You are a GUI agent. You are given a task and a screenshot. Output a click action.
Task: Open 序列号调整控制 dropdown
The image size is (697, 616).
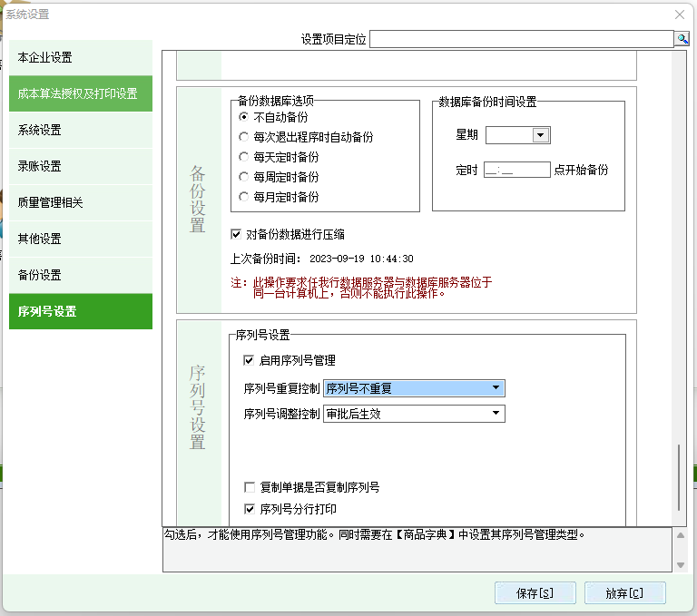[x=496, y=414]
